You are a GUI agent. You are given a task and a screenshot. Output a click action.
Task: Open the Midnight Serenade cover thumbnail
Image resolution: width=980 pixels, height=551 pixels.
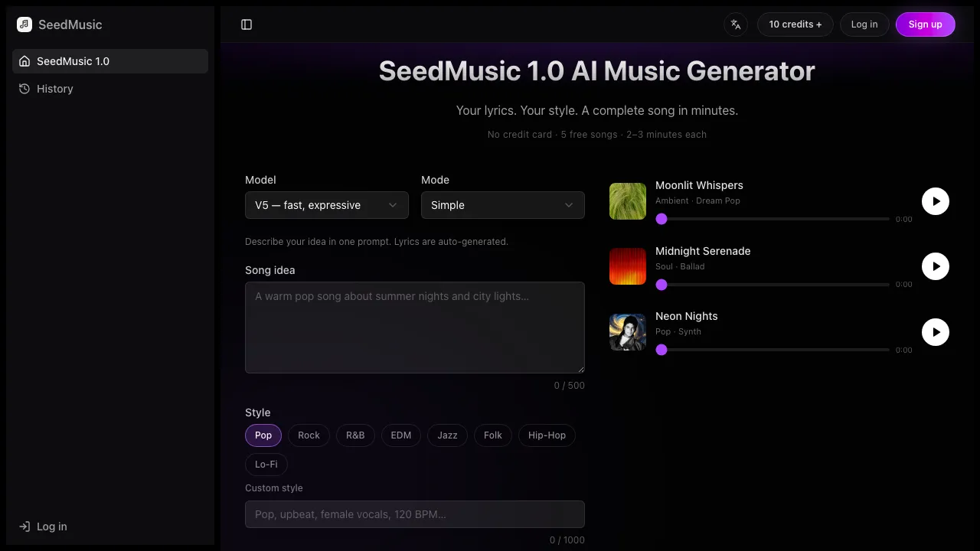tap(628, 266)
